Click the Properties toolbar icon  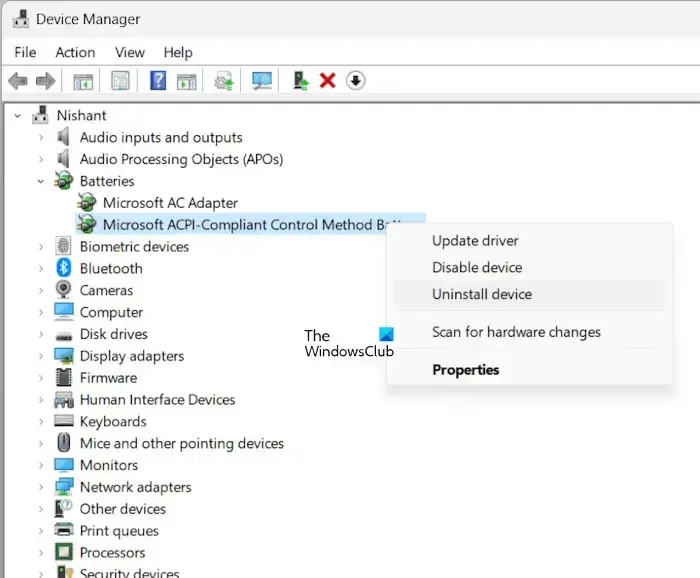point(120,81)
